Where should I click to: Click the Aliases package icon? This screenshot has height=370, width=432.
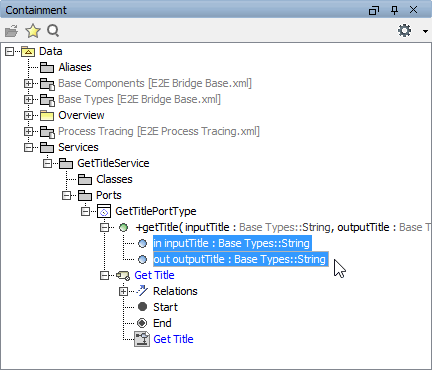tap(47, 67)
